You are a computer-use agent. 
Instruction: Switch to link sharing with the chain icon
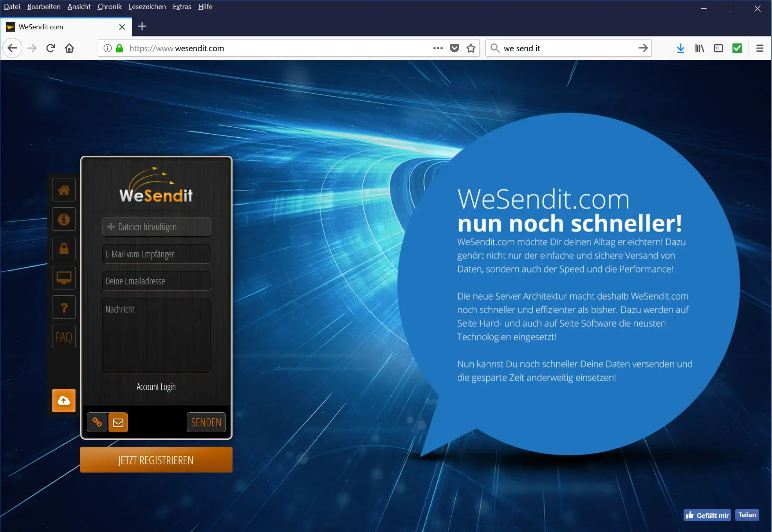point(97,422)
